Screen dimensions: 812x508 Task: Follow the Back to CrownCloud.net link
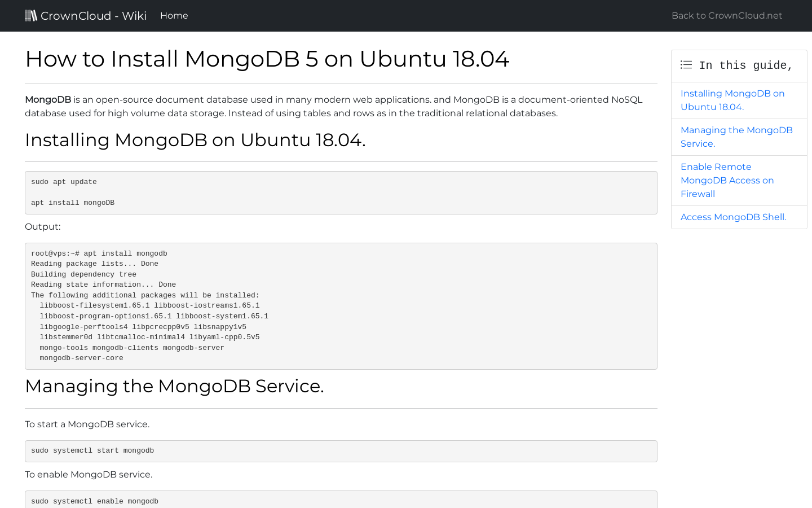coord(727,16)
